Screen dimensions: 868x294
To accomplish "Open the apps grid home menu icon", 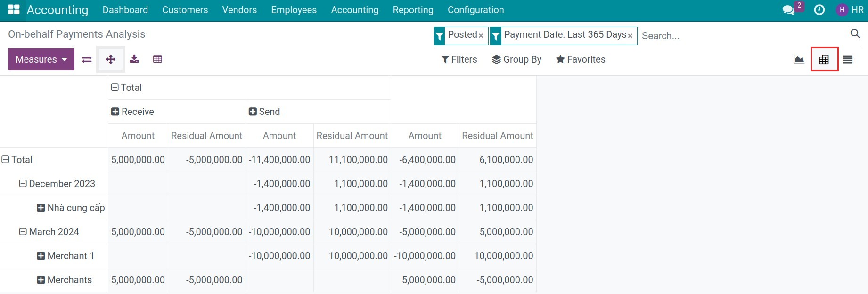I will click(x=14, y=9).
